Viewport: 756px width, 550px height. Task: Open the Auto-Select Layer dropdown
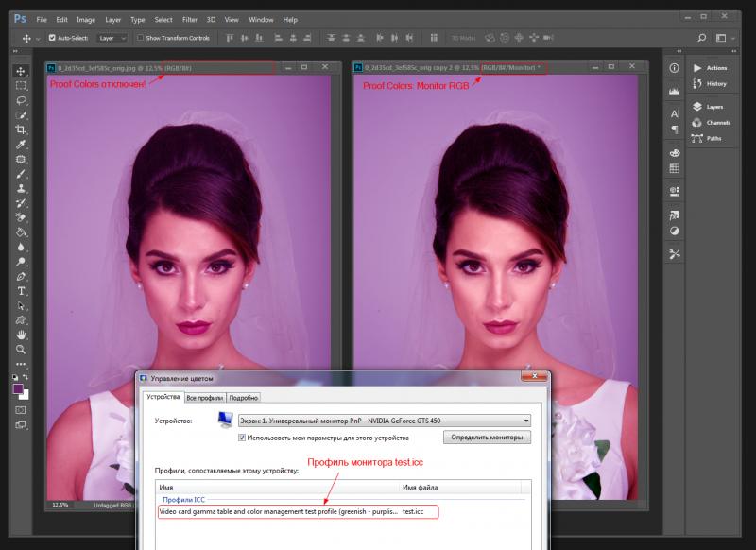click(112, 38)
